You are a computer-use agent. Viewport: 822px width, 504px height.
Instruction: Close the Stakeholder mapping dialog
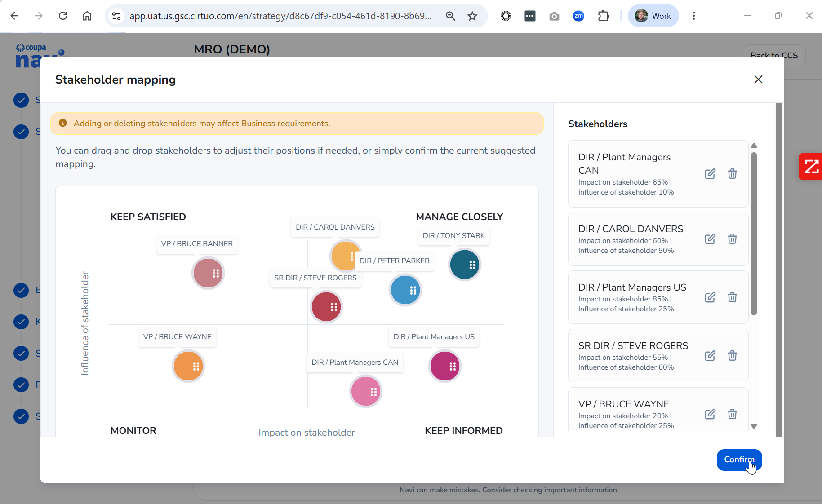[758, 80]
